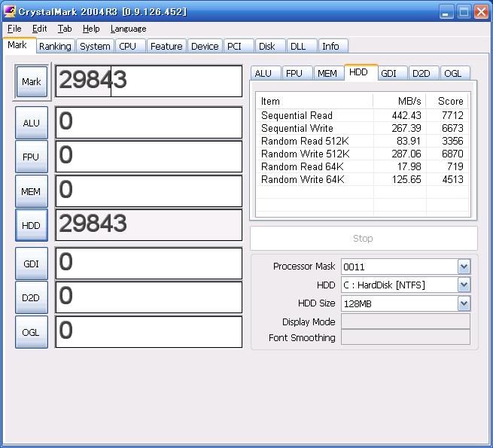Start the GDI benchmark button
The width and height of the screenshot is (493, 448).
31,264
